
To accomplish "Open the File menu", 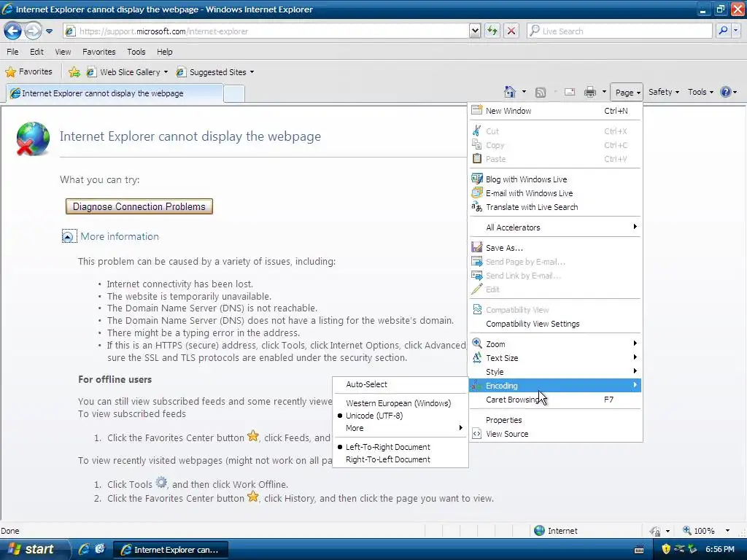I will pos(13,52).
